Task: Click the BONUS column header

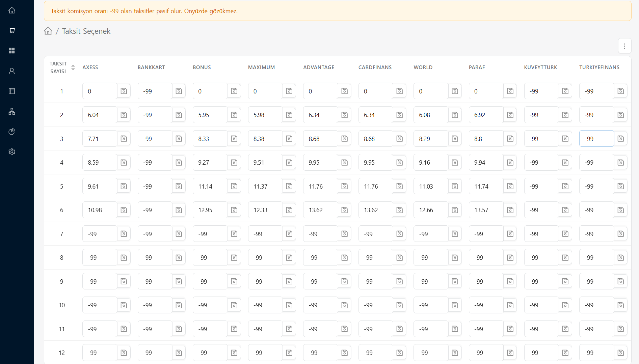Action: (202, 67)
